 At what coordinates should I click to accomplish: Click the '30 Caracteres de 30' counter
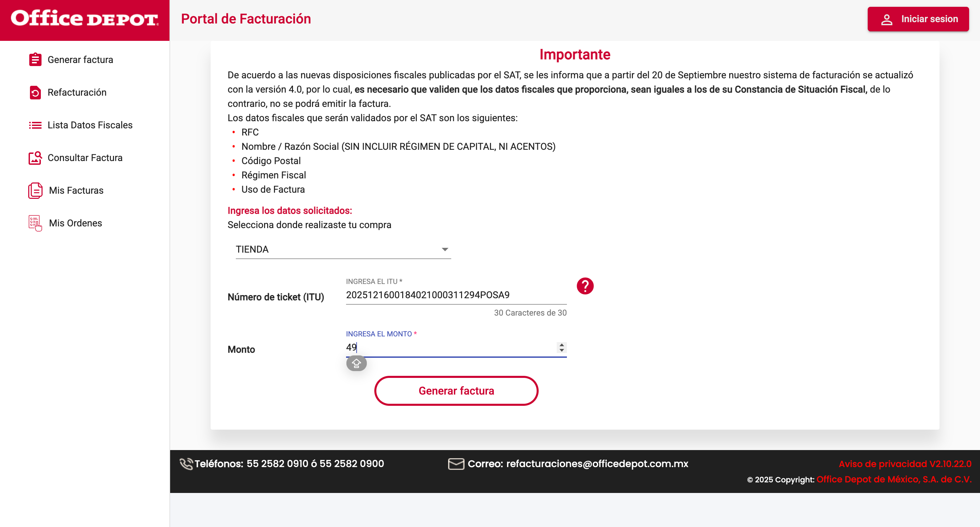coord(530,313)
